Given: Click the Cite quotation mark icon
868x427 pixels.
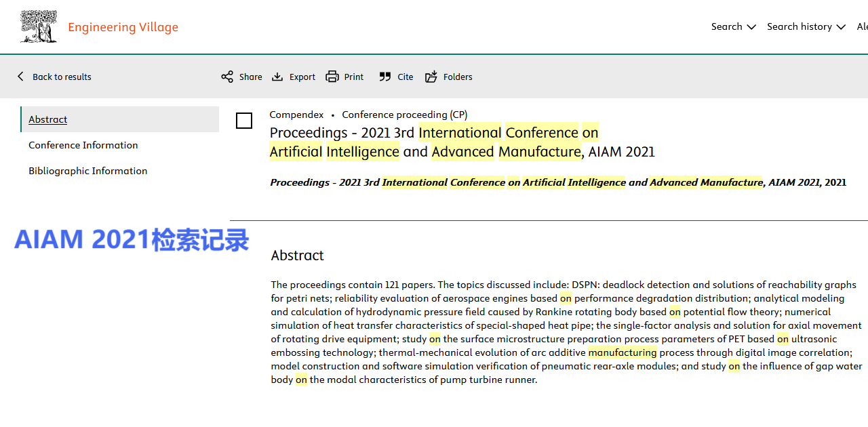Looking at the screenshot, I should coord(385,77).
